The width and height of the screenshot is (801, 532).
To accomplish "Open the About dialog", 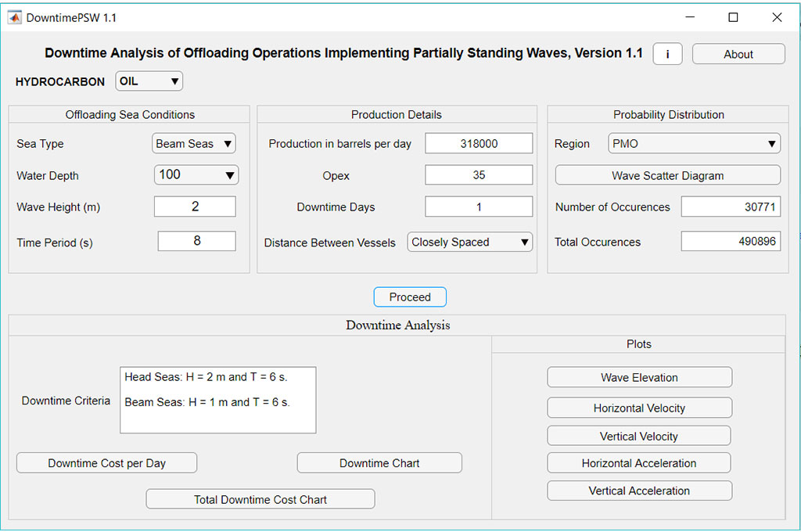I will (738, 54).
